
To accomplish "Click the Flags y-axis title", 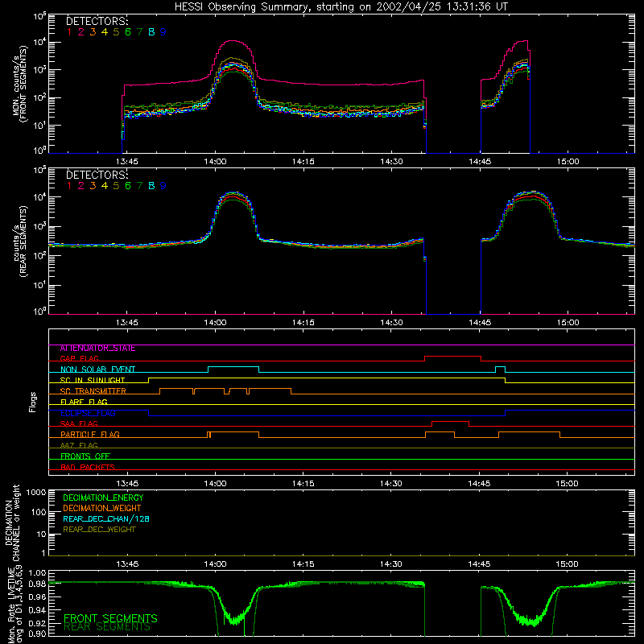I will point(33,402).
